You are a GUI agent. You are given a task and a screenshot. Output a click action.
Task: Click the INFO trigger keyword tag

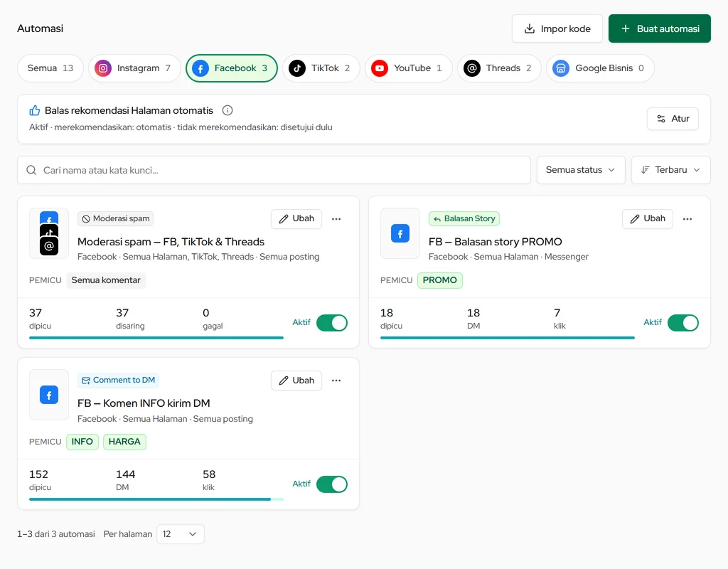[82, 442]
